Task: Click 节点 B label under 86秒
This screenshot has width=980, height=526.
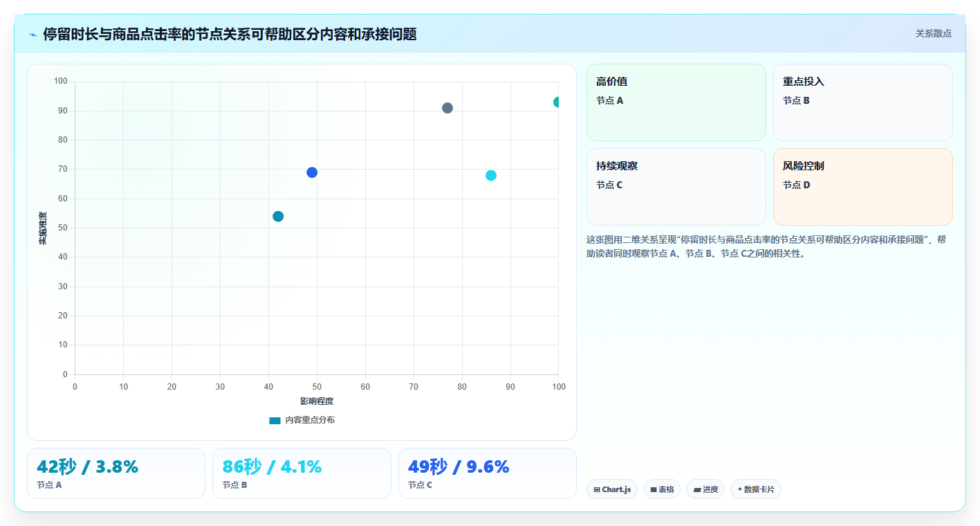Action: pyautogui.click(x=234, y=485)
